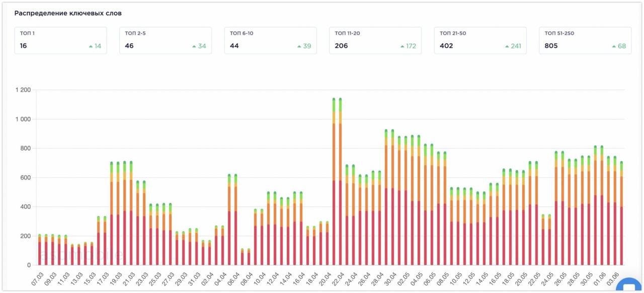Viewport: 644px width, 293px height.
Task: Click the growth arrow in ТОП 21-50 card
Action: pyautogui.click(x=507, y=46)
